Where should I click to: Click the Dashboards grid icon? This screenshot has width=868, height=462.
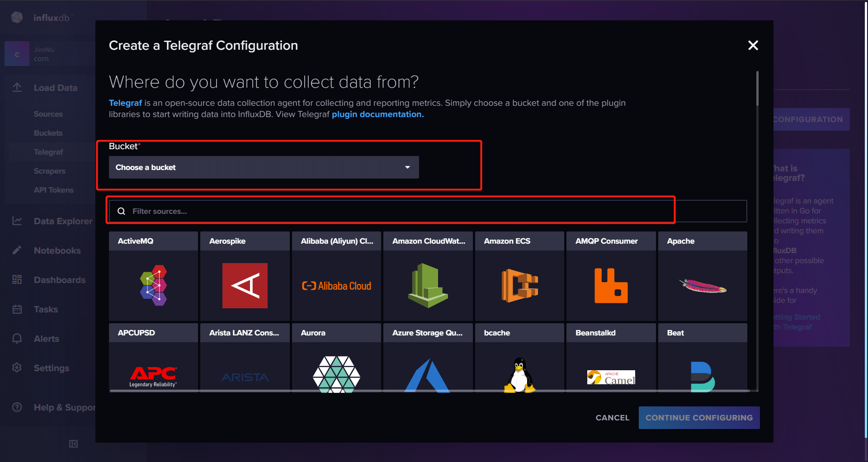click(17, 279)
